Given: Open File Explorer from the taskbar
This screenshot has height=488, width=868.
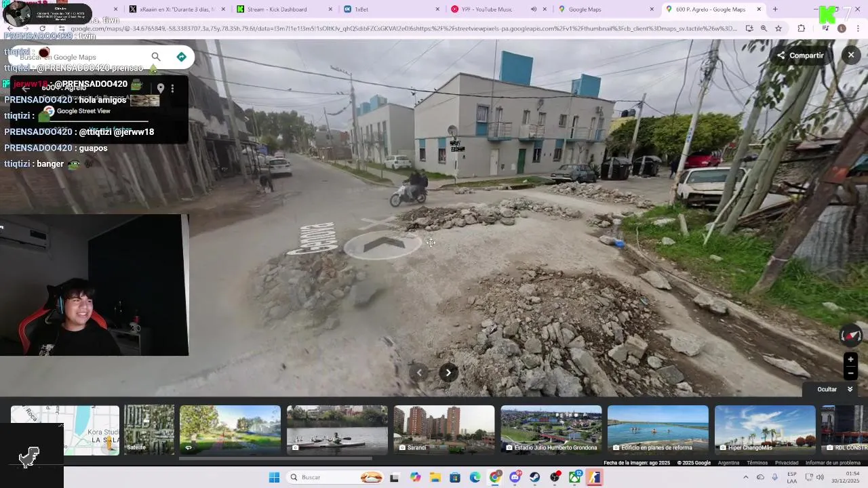Looking at the screenshot, I should click(435, 477).
